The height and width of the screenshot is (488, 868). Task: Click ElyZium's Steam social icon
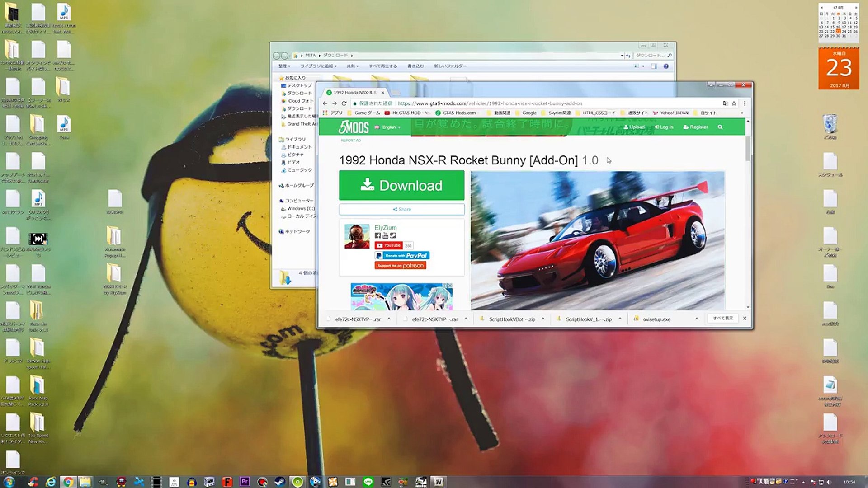(393, 235)
